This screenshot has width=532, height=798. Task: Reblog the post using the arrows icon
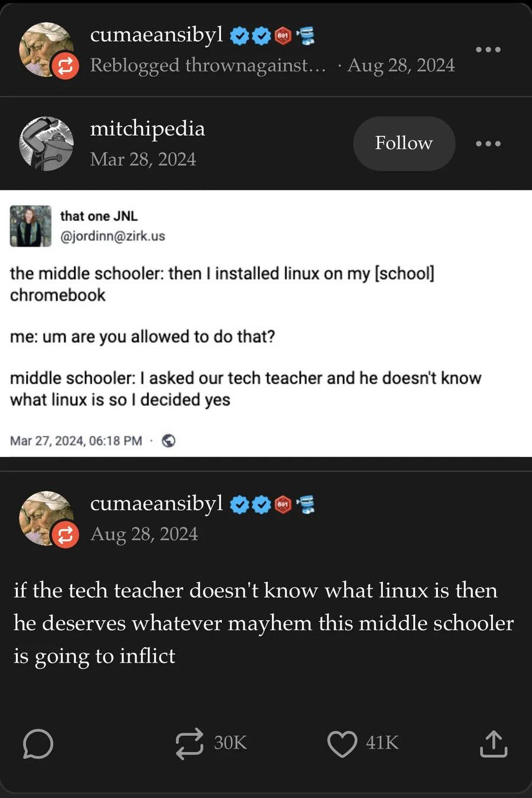coord(189,743)
